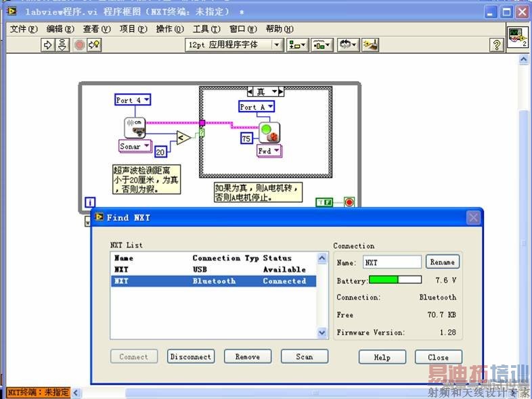The image size is (532, 399).
Task: Click the NXT终端:未指定 status indicator
Action: click(39, 392)
